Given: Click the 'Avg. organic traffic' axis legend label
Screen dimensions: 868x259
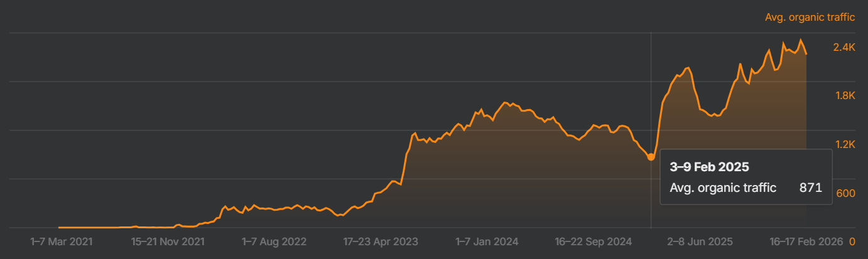Looking at the screenshot, I should pos(810,18).
